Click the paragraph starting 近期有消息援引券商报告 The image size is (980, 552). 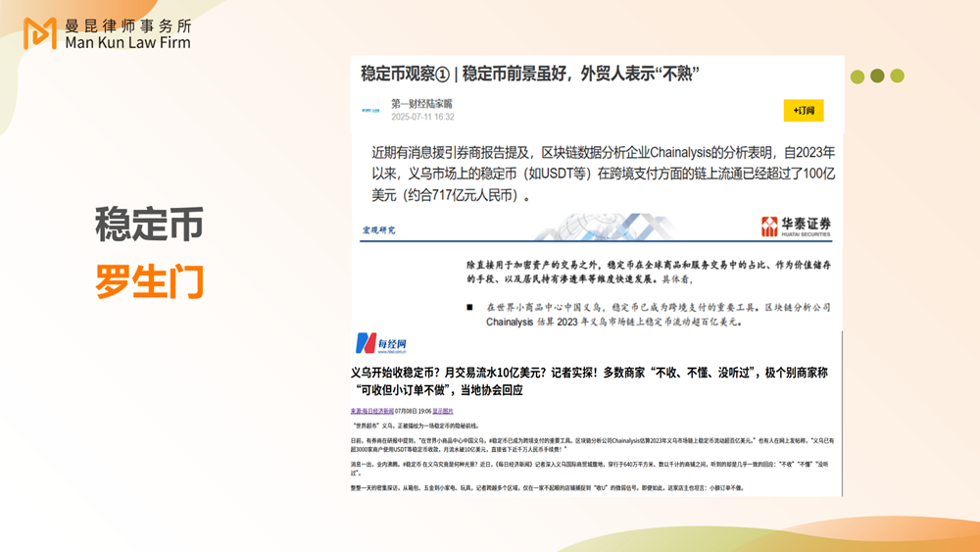603,174
